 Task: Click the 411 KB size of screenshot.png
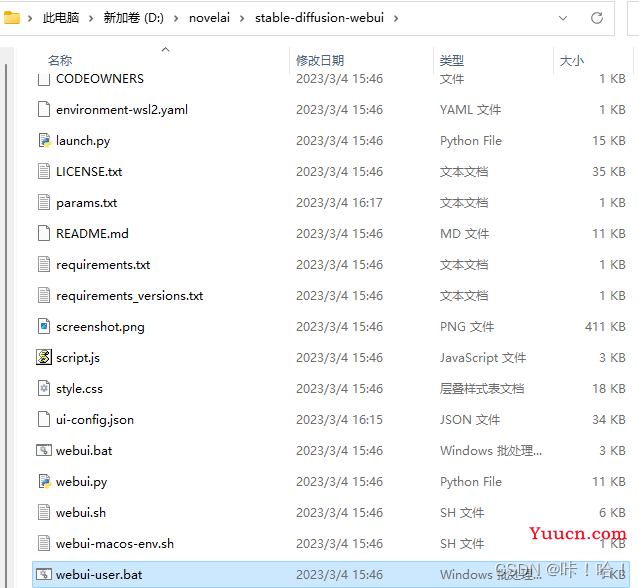pyautogui.click(x=605, y=326)
